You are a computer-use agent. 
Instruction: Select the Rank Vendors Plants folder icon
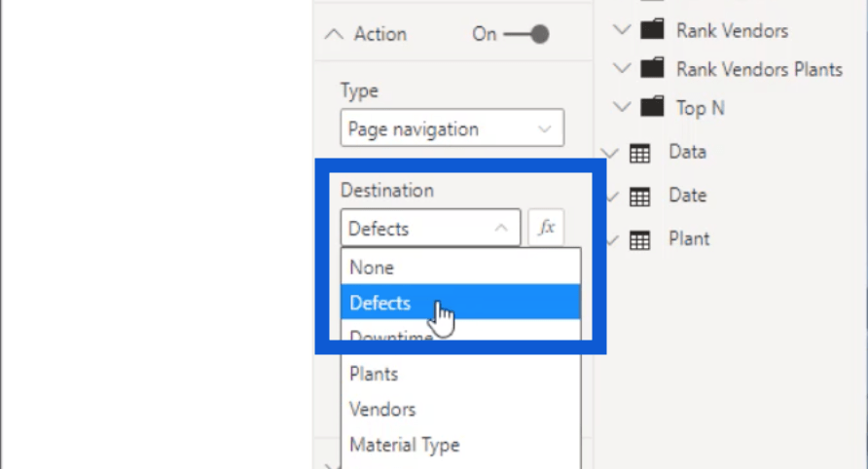pyautogui.click(x=652, y=68)
